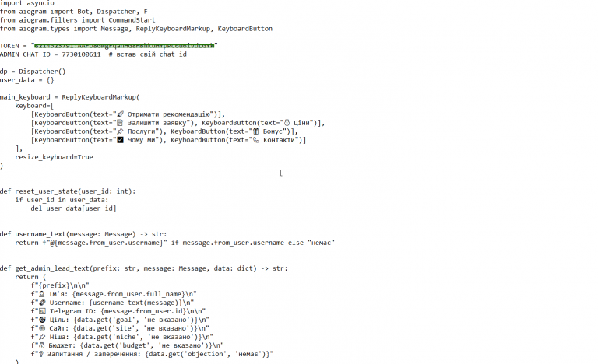Image resolution: width=598 pixels, height=364 pixels.
Task: Click the money bag emoji before Ціни
Action: pyautogui.click(x=287, y=123)
